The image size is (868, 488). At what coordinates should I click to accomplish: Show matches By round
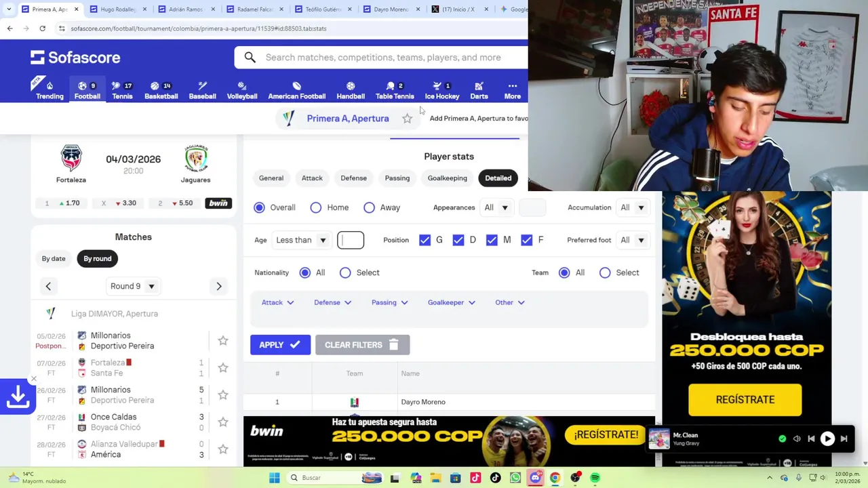click(97, 258)
